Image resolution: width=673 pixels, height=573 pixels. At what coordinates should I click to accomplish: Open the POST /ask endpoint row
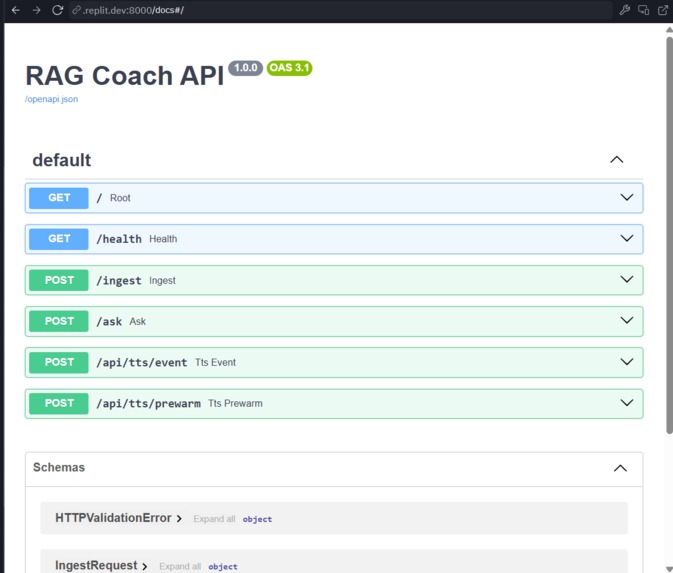[334, 321]
